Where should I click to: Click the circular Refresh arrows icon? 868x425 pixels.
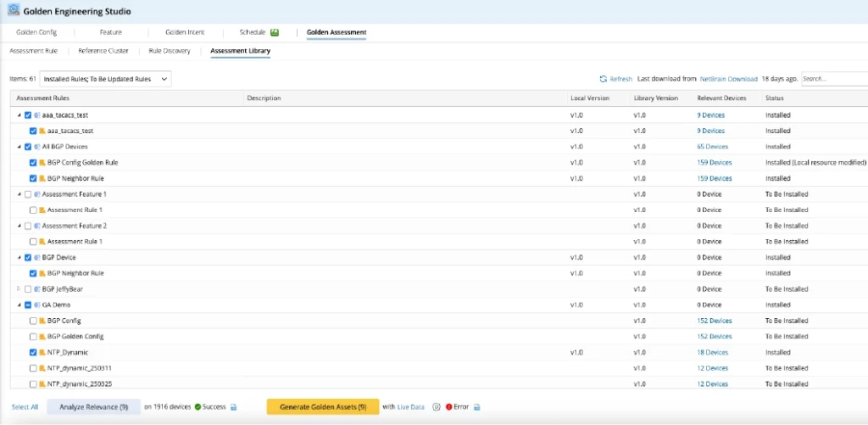click(604, 79)
